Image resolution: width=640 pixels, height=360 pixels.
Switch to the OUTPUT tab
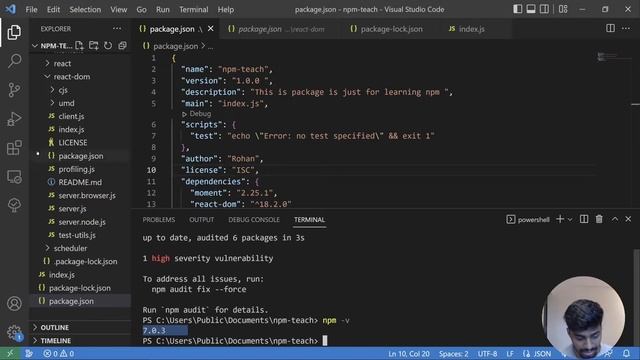click(x=201, y=220)
